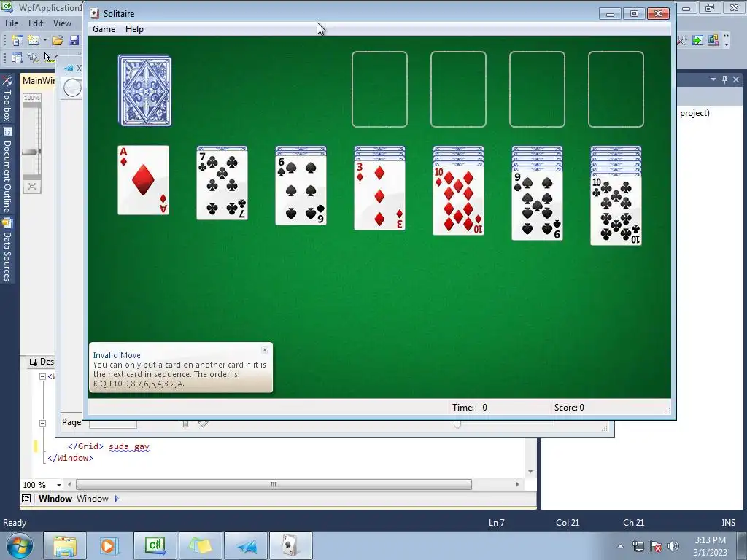Viewport: 747px width, 560px height.
Task: Select the 10 of Clubs card
Action: pyautogui.click(x=616, y=211)
